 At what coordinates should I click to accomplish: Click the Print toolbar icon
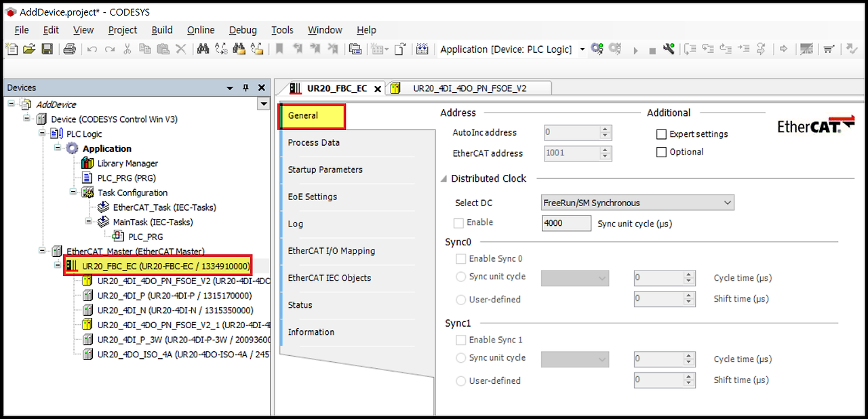(x=70, y=48)
